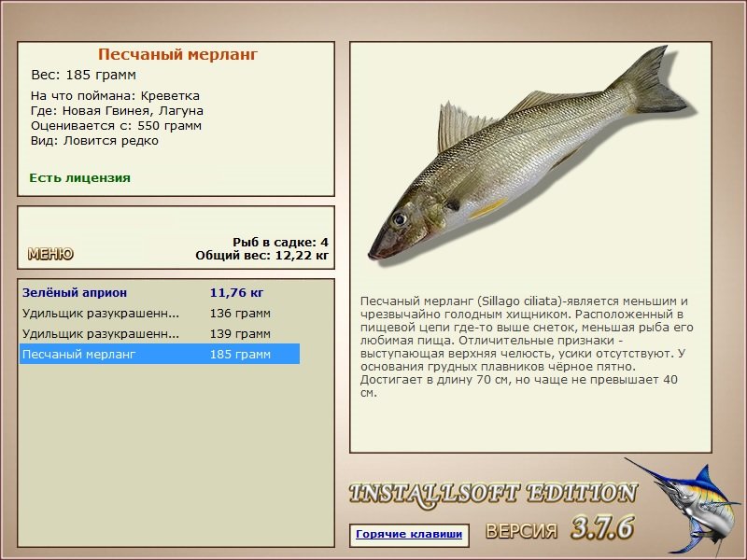Select the highlighted Песчаный мерланг row
Image resolution: width=747 pixels, height=560 pixels.
(160, 355)
